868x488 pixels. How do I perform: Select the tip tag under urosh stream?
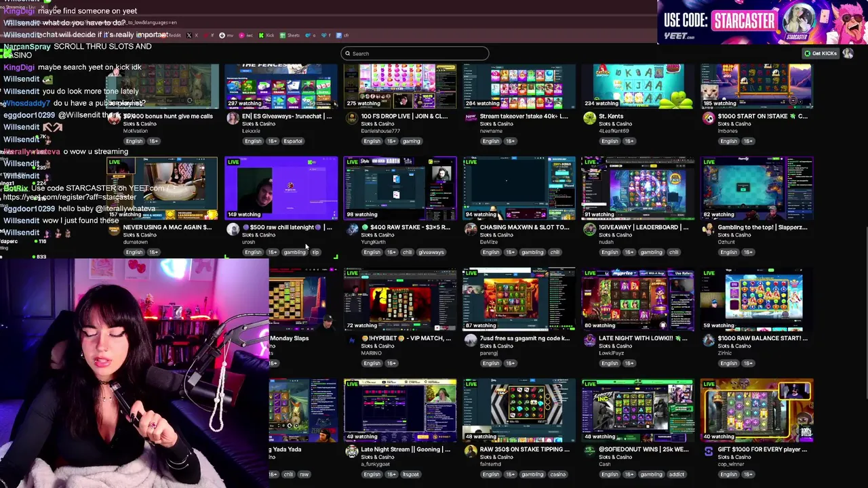(x=315, y=252)
